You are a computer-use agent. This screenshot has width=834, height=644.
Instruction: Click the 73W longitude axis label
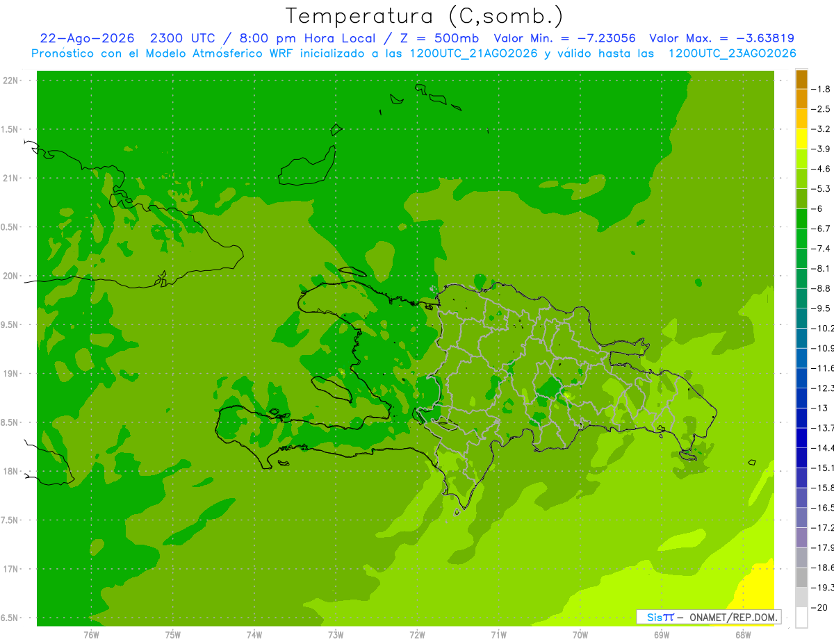(336, 634)
